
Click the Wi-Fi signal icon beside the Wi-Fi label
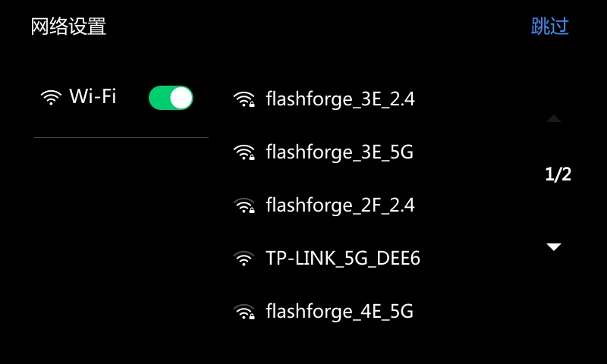pos(51,97)
